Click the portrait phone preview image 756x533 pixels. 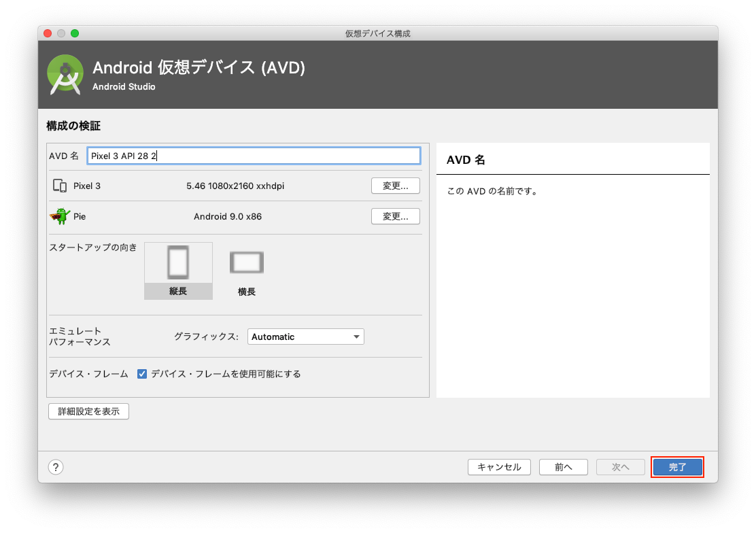(178, 262)
